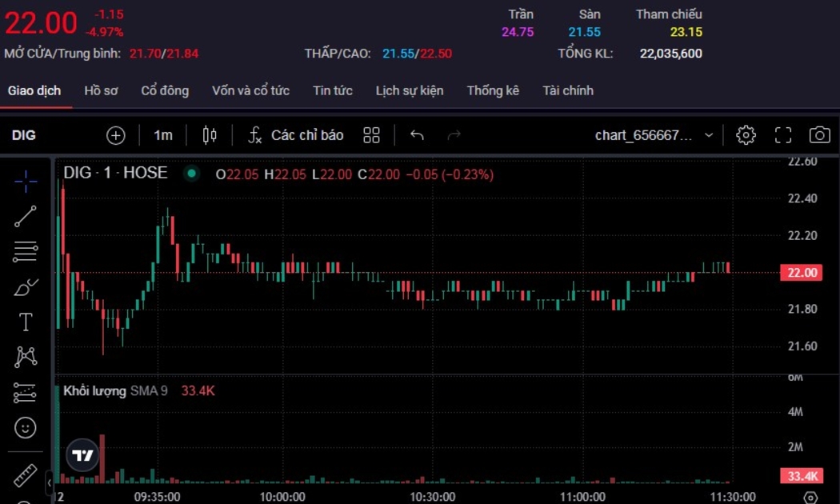Open the candlestick chart style selector
Screen dimensions: 840x504
click(x=210, y=135)
